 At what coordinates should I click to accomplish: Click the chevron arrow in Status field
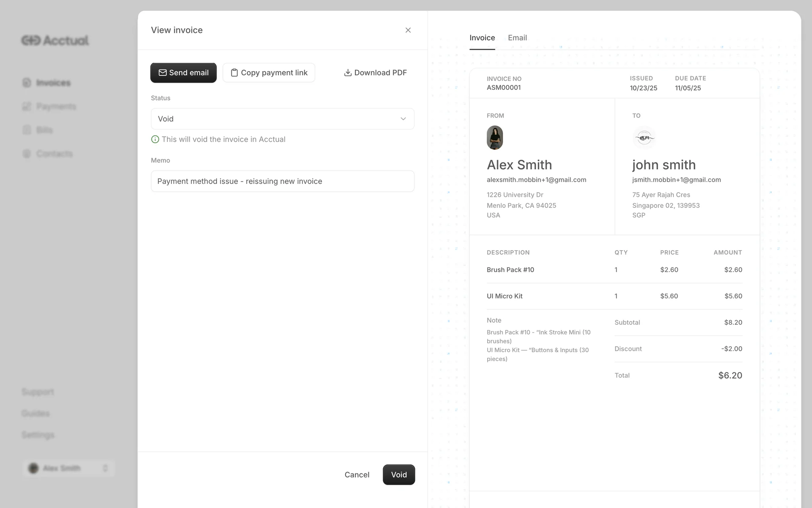point(403,119)
